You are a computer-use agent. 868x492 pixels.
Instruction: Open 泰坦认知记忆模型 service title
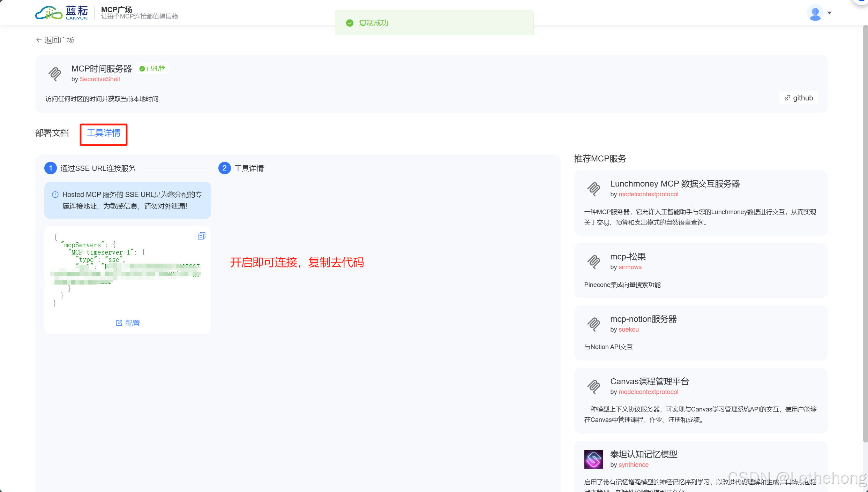coord(643,454)
